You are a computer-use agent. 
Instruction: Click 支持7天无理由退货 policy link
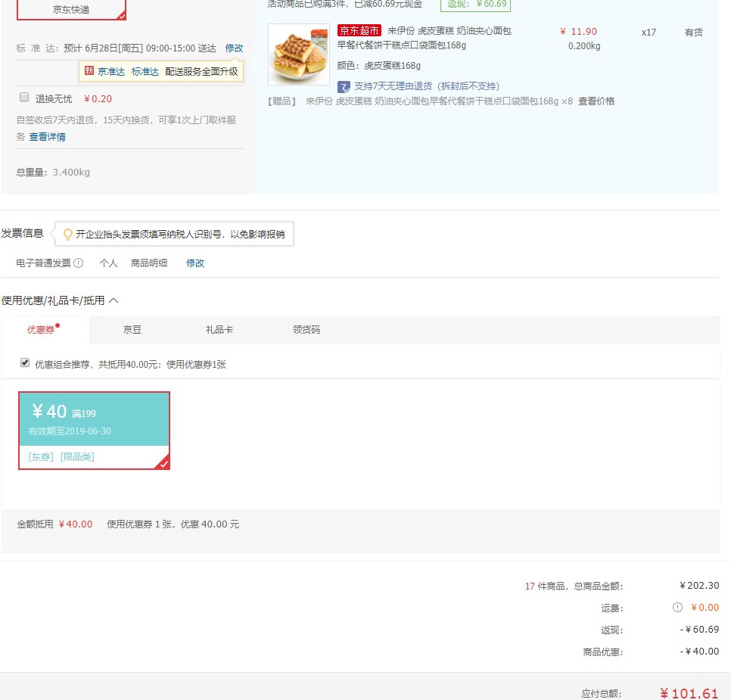point(427,86)
